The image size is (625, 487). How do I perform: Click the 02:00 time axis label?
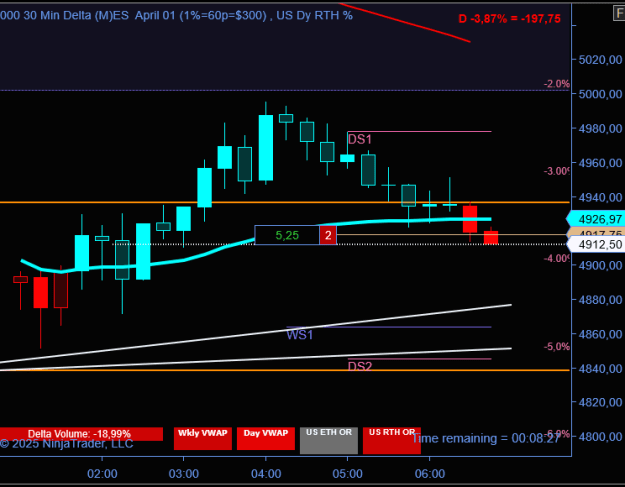[102, 474]
